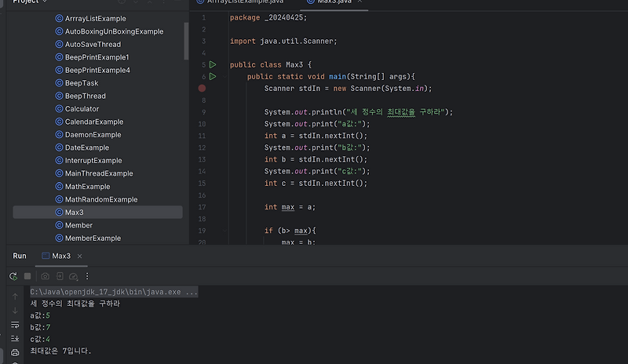Collapse the if block fold on line 19
The height and width of the screenshot is (364, 628).
point(225,231)
